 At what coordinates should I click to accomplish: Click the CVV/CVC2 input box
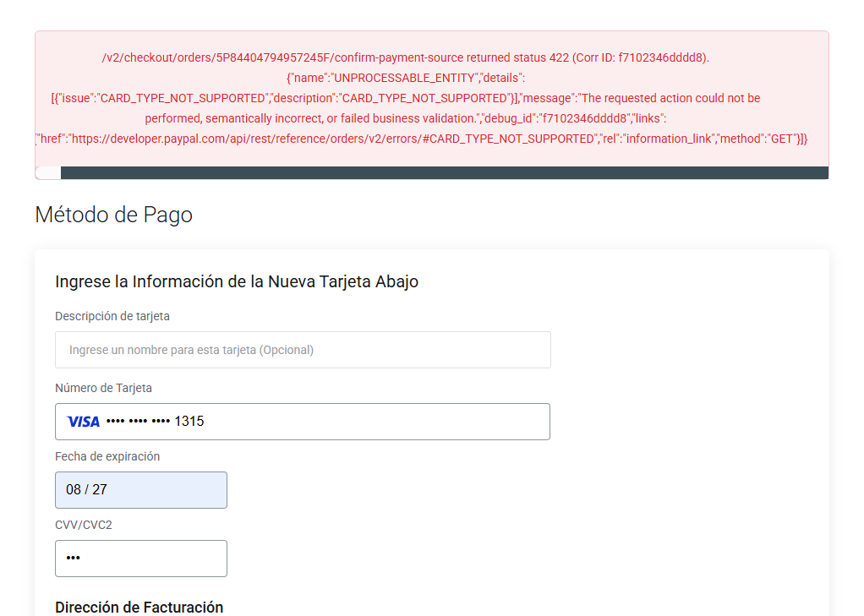[140, 559]
